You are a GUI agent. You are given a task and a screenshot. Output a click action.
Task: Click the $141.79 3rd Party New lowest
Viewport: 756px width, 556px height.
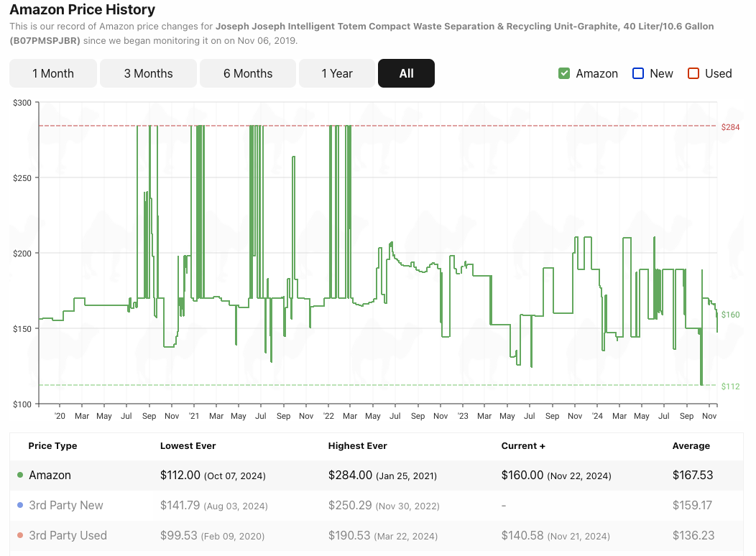pyautogui.click(x=180, y=506)
